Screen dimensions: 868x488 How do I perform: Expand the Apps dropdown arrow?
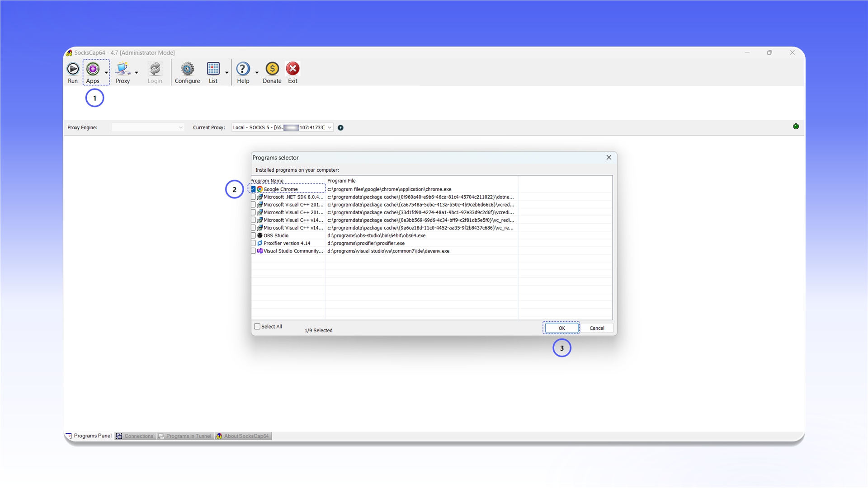[x=106, y=72]
